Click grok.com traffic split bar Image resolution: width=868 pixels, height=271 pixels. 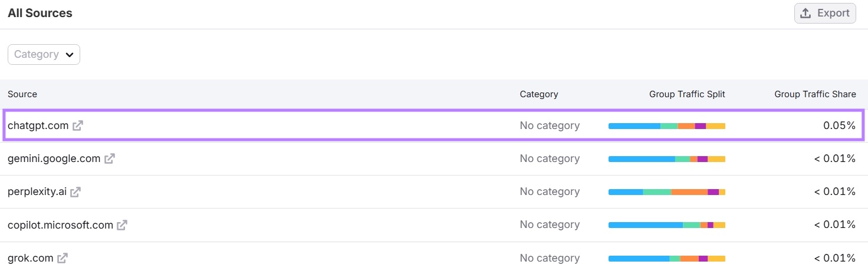pos(666,259)
